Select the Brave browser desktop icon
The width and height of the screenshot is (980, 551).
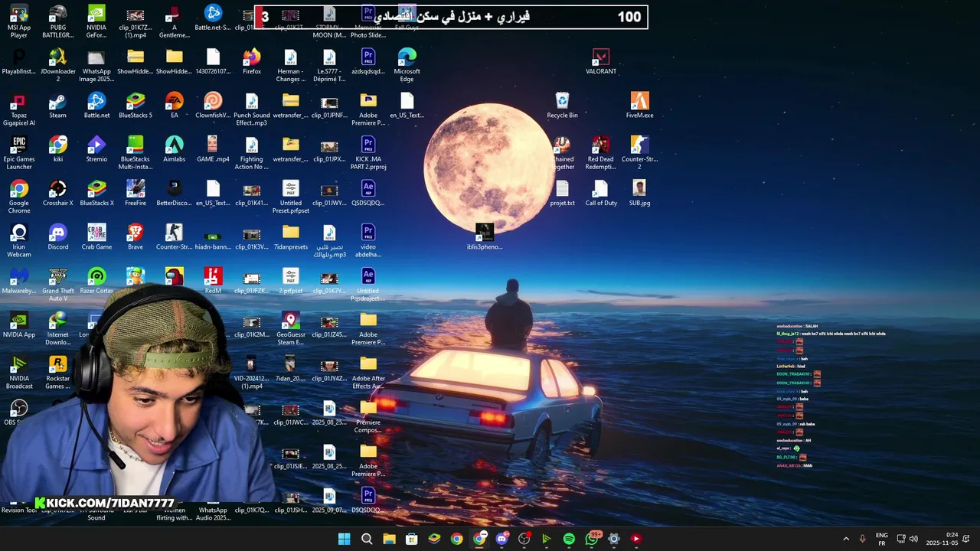point(136,236)
